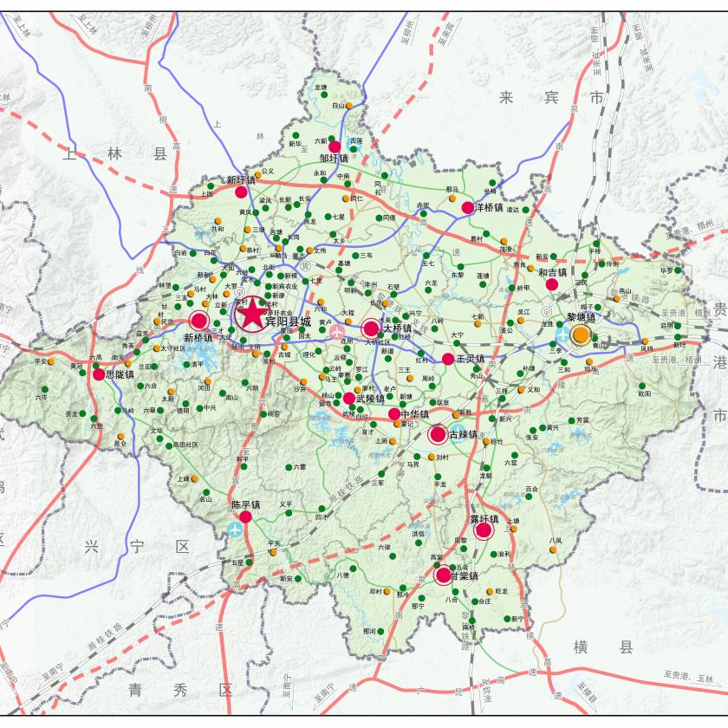
Task: Click the circled 货 freight symbol
Action: point(305,266)
